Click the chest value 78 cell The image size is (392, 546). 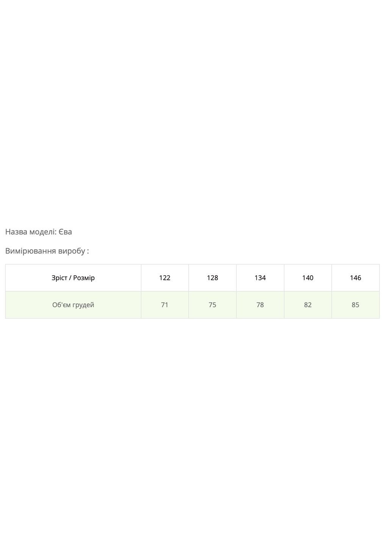click(x=260, y=305)
